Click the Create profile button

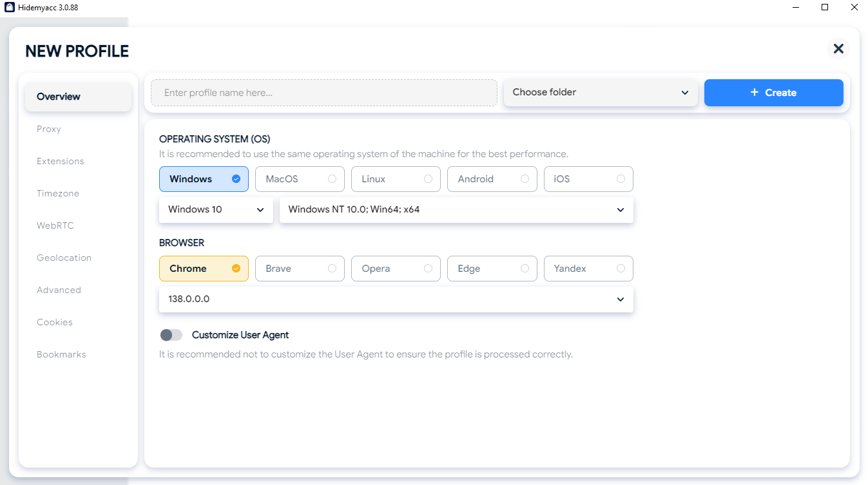[x=774, y=93]
